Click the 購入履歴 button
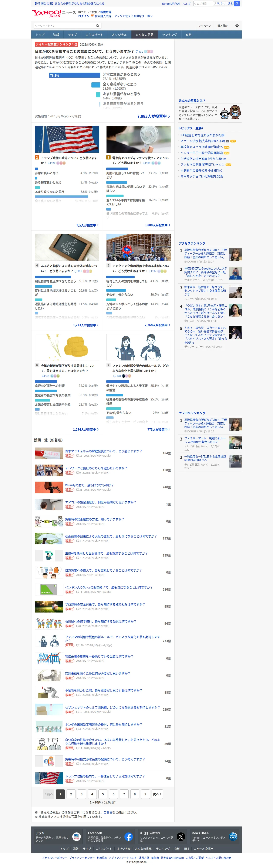Screen dimensions: 273x868 (222, 26)
